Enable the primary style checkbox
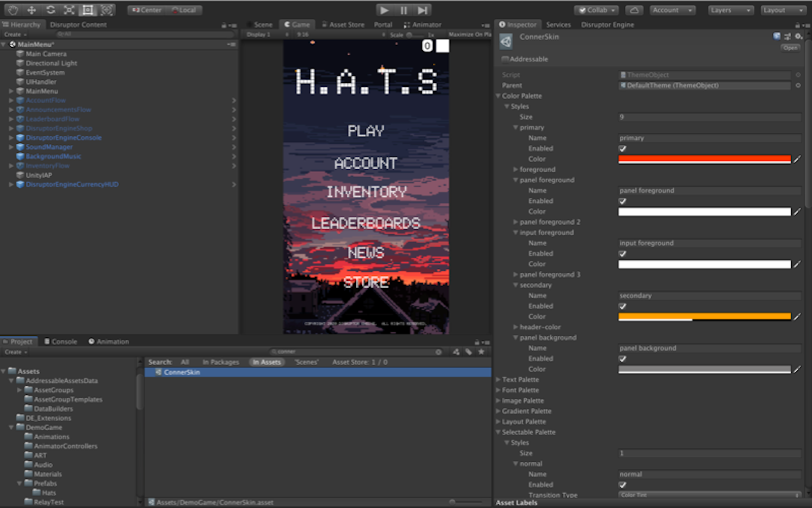 [622, 148]
